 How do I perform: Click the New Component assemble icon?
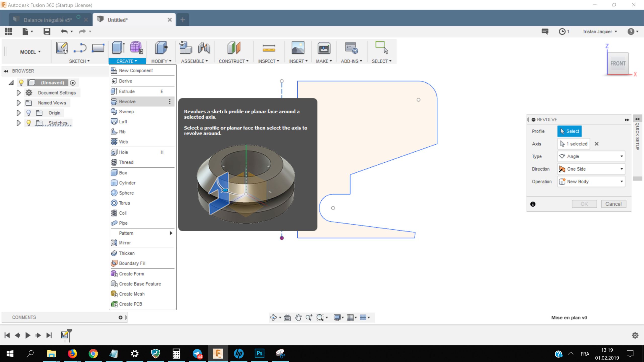(x=186, y=48)
